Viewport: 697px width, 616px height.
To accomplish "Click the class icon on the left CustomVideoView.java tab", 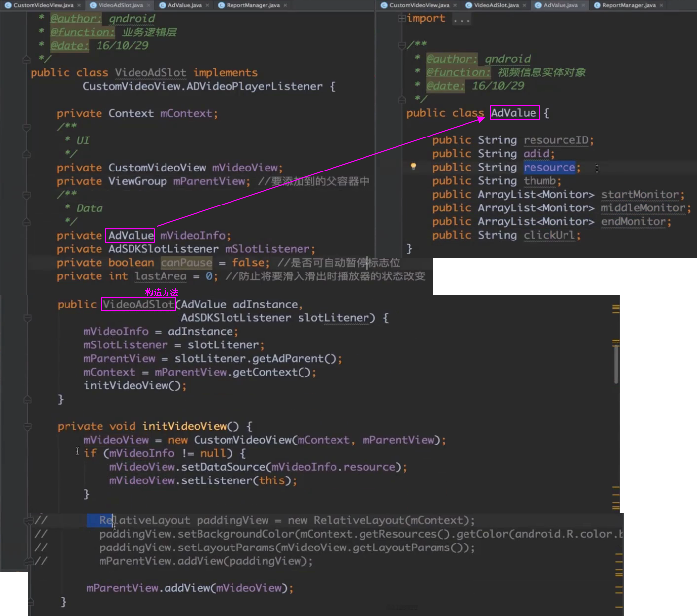I will pos(8,5).
